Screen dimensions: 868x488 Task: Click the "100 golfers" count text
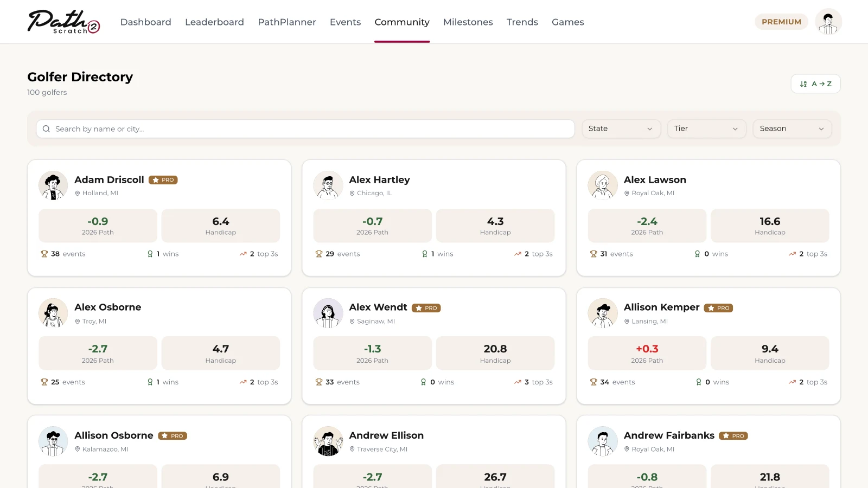point(47,93)
